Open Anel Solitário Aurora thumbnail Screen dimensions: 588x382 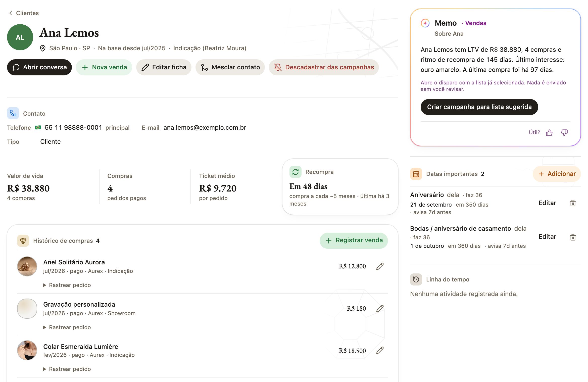[x=27, y=266]
